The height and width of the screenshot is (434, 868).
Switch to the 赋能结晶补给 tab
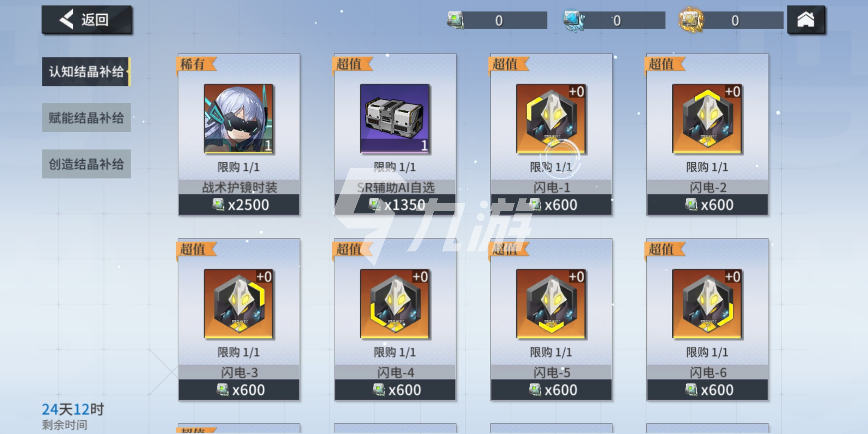[86, 118]
